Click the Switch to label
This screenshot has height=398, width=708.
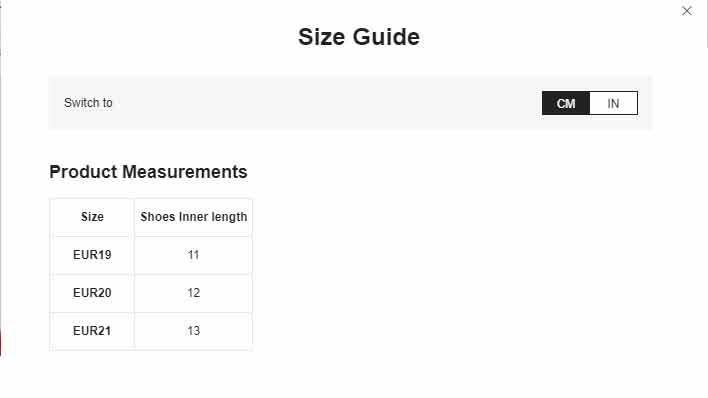click(88, 103)
